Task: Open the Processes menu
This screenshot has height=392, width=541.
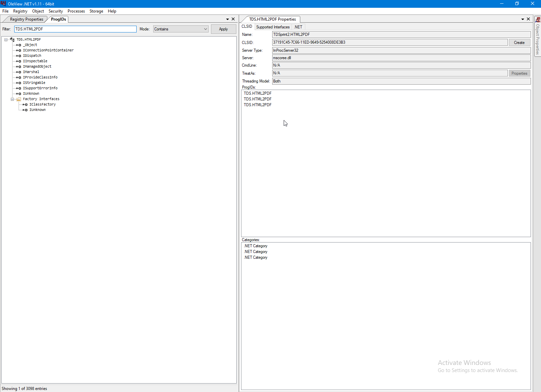Action: pyautogui.click(x=76, y=11)
